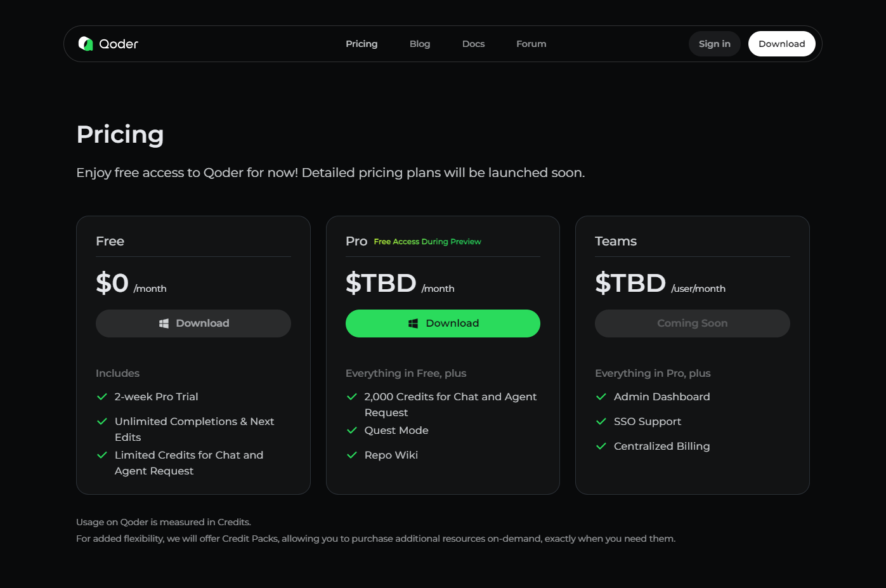The height and width of the screenshot is (588, 886).
Task: Open the Forum nav item
Action: 531,44
